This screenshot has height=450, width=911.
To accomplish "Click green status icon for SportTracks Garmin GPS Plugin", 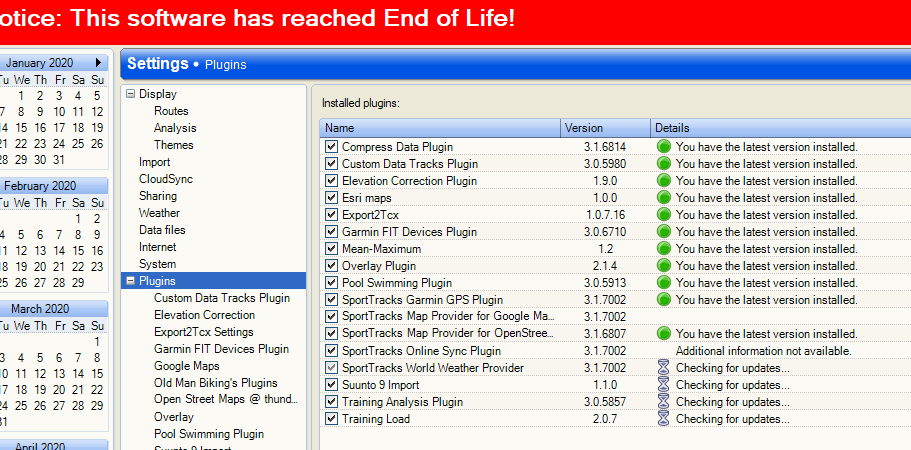I will click(x=663, y=300).
